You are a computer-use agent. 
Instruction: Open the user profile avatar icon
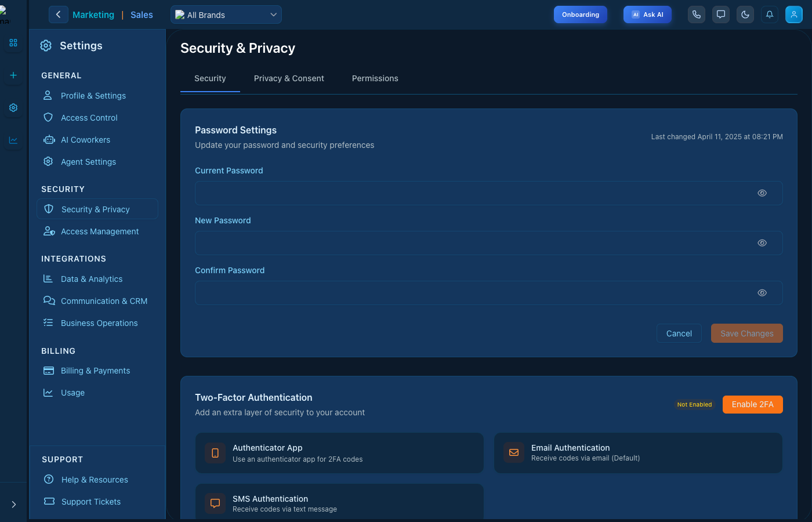794,14
